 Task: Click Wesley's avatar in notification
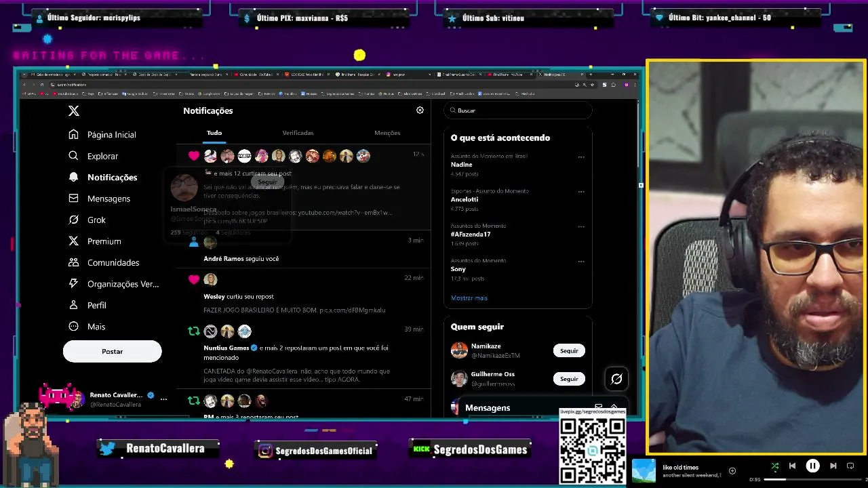point(210,279)
